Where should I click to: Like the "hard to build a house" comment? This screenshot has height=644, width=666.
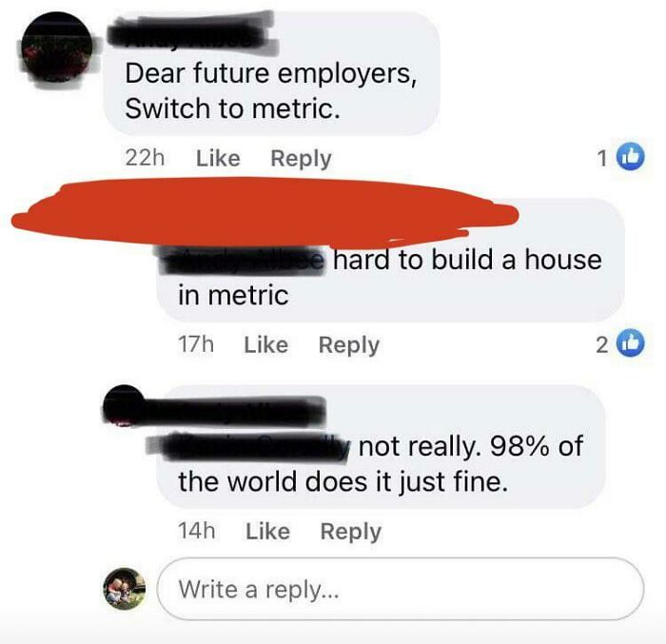[x=265, y=344]
